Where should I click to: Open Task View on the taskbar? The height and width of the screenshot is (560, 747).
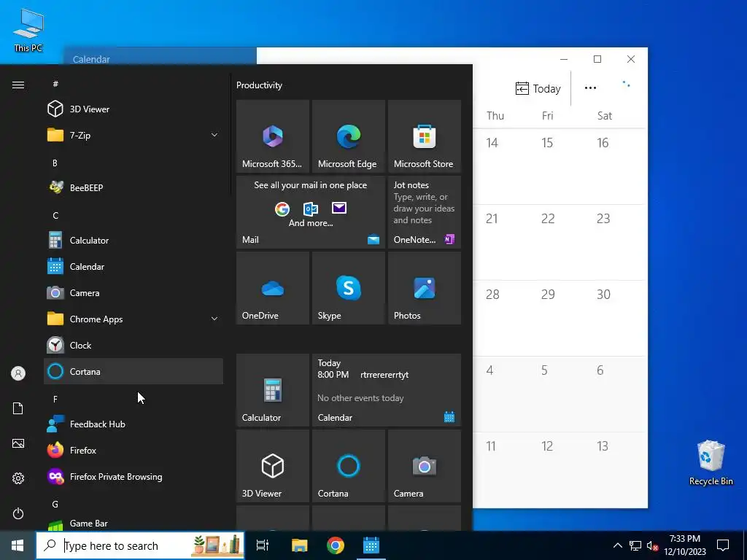(263, 545)
